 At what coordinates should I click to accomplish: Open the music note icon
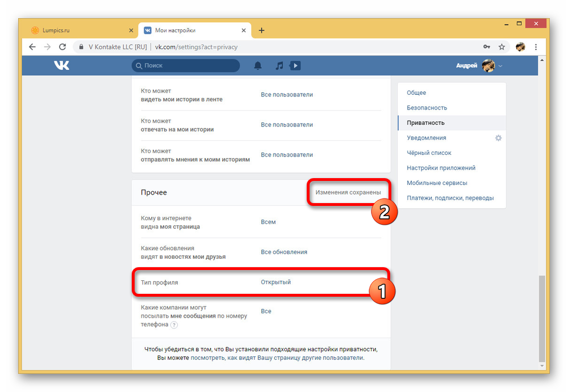pos(279,66)
